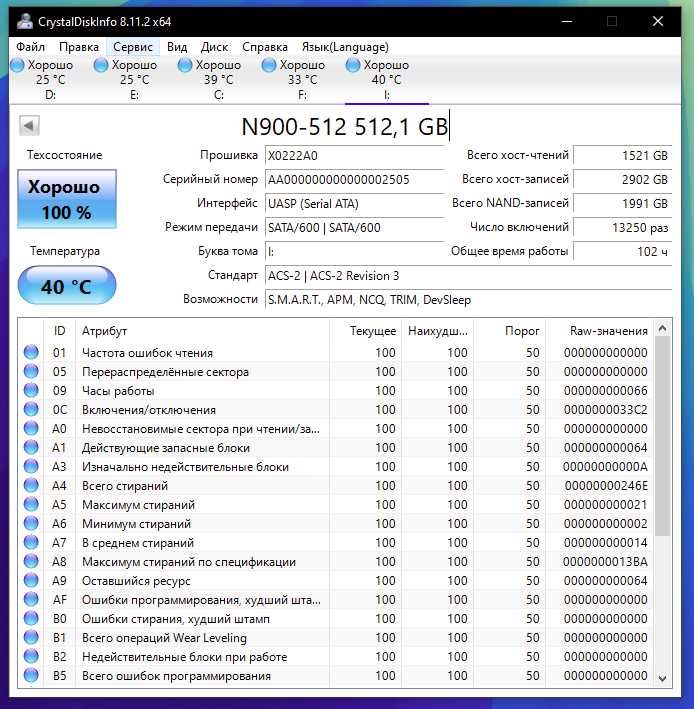Click status icon of attribute A5

pos(31,504)
